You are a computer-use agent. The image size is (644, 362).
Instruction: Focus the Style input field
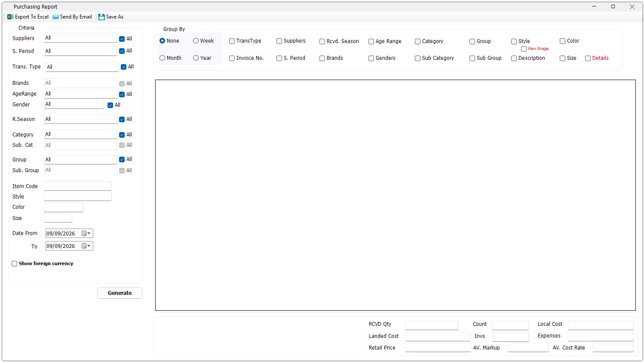pyautogui.click(x=78, y=196)
